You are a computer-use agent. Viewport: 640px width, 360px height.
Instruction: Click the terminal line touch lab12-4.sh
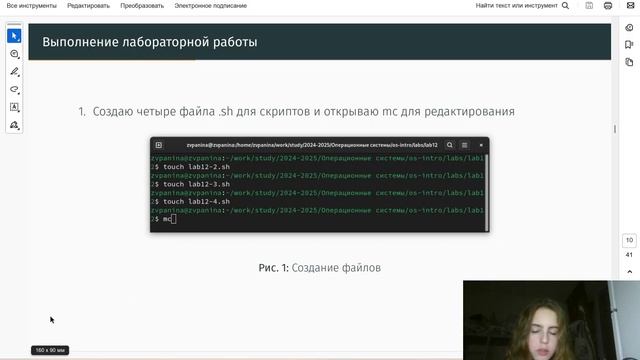(x=196, y=202)
